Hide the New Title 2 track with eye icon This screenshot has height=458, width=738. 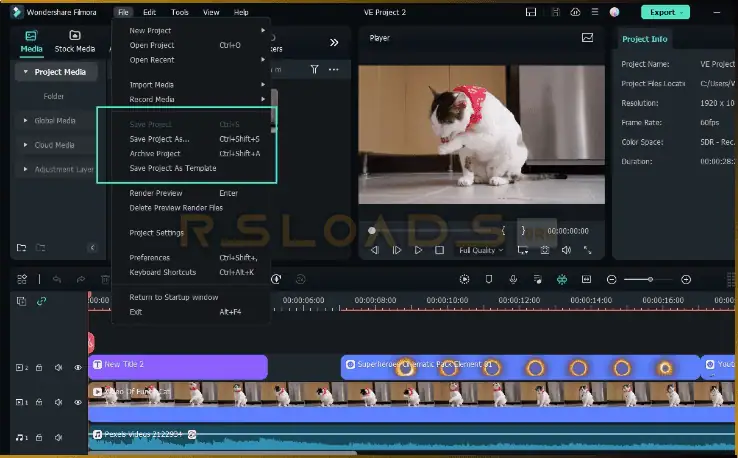[78, 367]
